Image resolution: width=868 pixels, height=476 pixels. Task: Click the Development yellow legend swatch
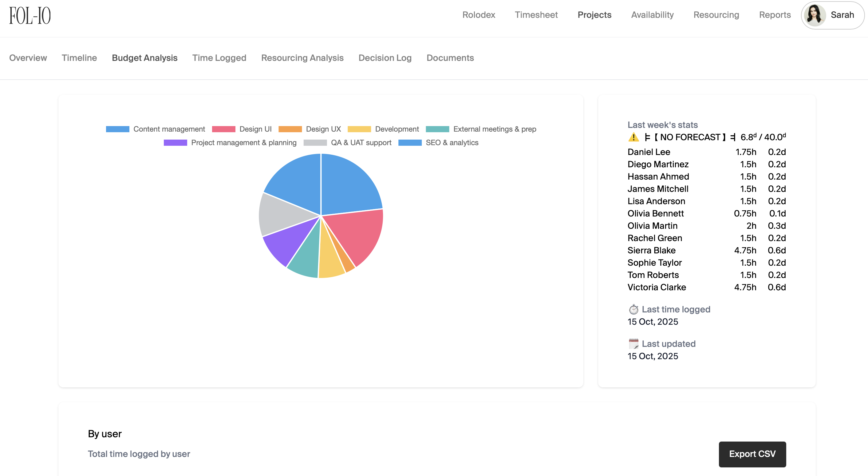tap(359, 129)
